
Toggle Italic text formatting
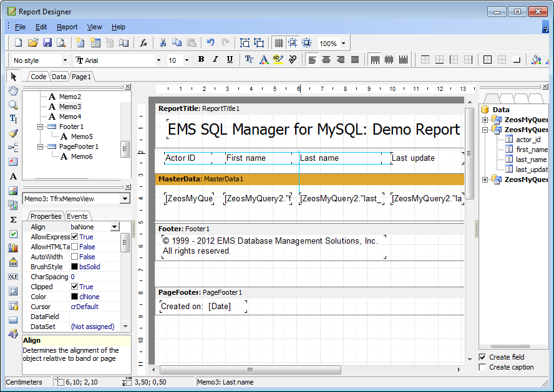[215, 60]
